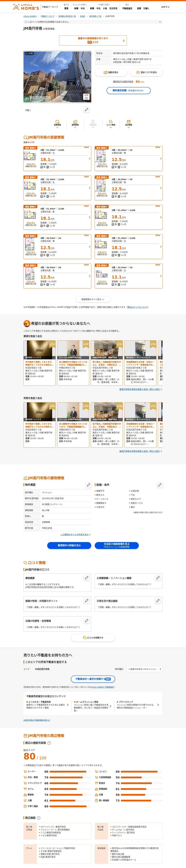186x868 pixels.
Task: Click the book icon beside JM高円寺南の部屋情報 heading
Action: tap(25, 137)
